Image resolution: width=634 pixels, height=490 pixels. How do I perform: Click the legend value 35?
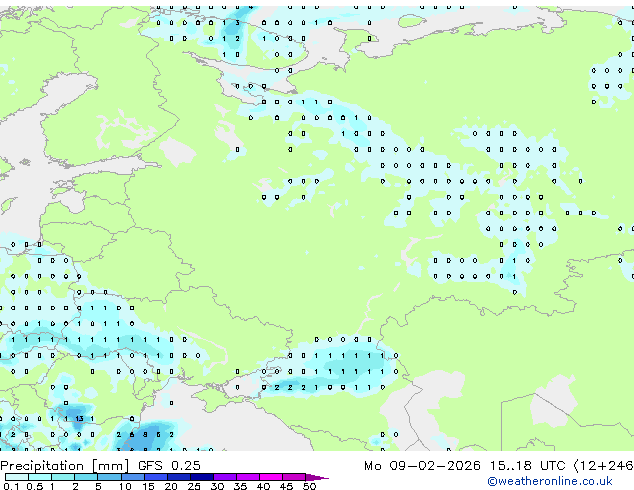(x=240, y=486)
